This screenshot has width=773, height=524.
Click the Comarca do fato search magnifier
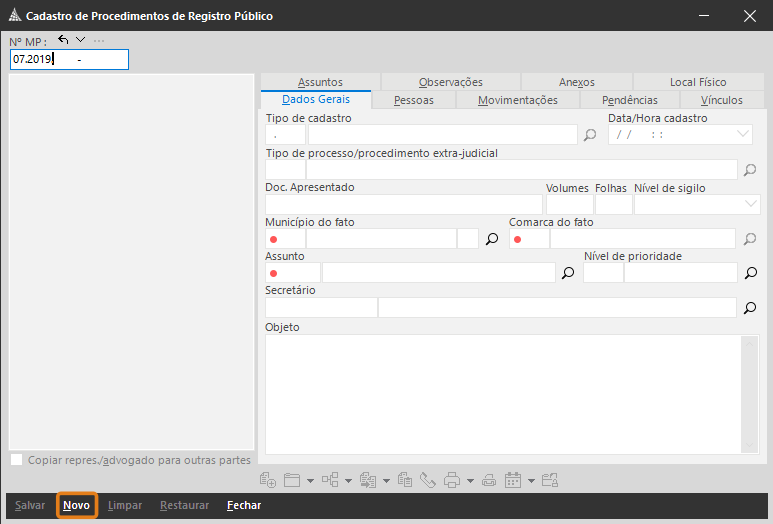750,239
